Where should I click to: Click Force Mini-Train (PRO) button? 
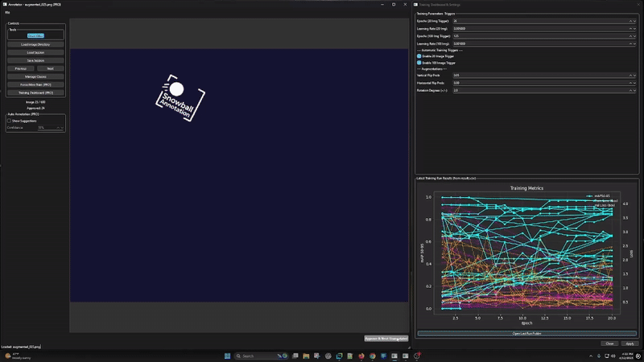[x=35, y=84]
